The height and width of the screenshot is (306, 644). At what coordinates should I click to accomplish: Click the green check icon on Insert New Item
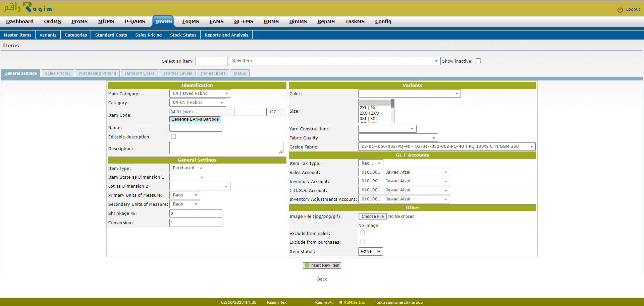tap(307, 265)
